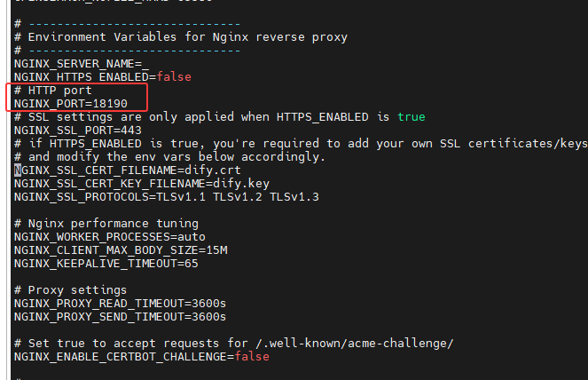Click the teal 'true' in SSL settings comment
The width and height of the screenshot is (588, 380).
pyautogui.click(x=411, y=117)
